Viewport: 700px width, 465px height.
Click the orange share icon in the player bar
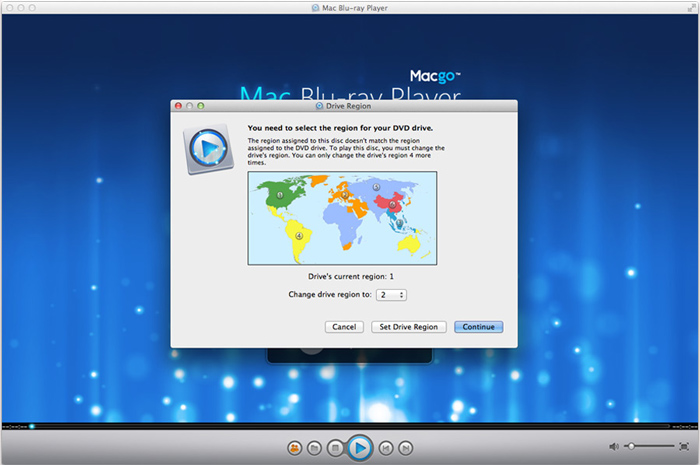[295, 448]
